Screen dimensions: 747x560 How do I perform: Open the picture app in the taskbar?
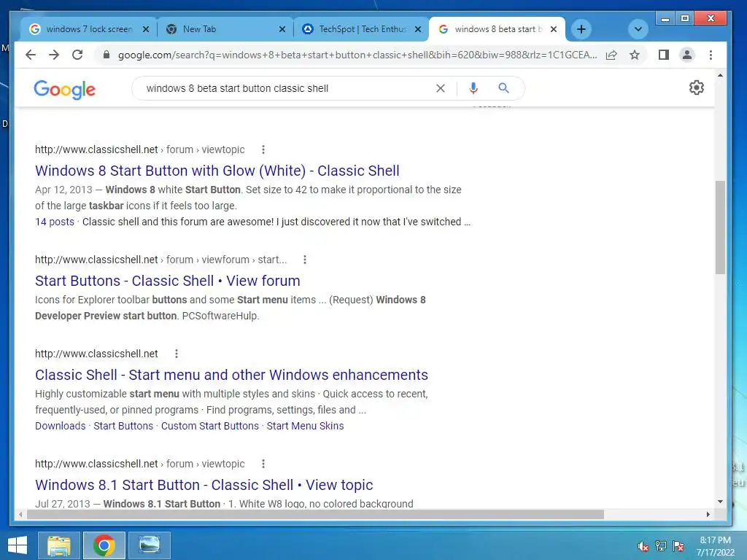pos(149,545)
